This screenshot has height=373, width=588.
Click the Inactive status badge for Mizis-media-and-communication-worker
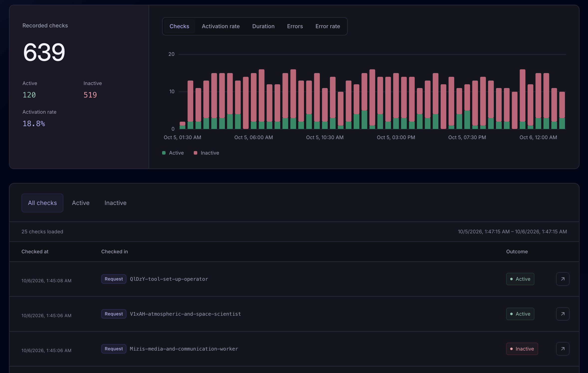point(522,349)
